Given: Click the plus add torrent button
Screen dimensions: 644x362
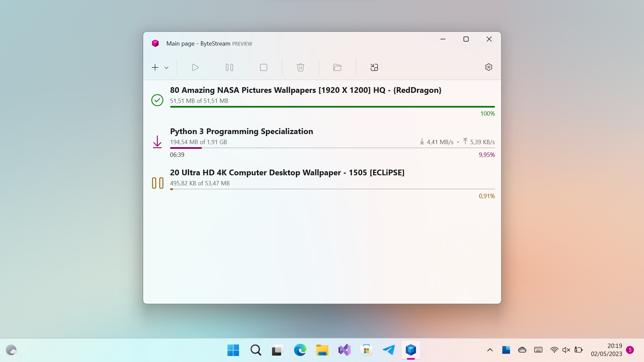Looking at the screenshot, I should [x=155, y=67].
